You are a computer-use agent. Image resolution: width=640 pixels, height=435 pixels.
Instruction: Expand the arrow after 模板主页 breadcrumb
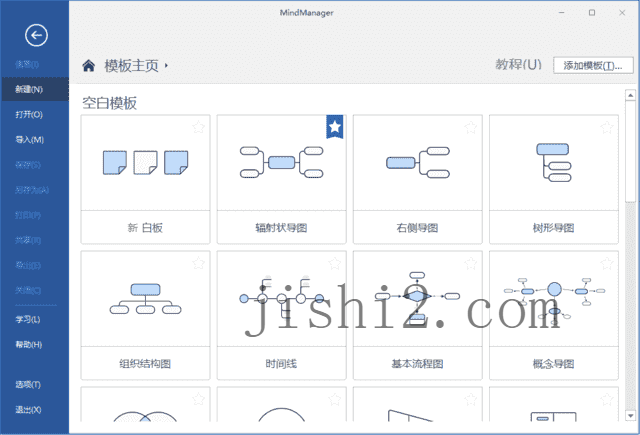166,65
